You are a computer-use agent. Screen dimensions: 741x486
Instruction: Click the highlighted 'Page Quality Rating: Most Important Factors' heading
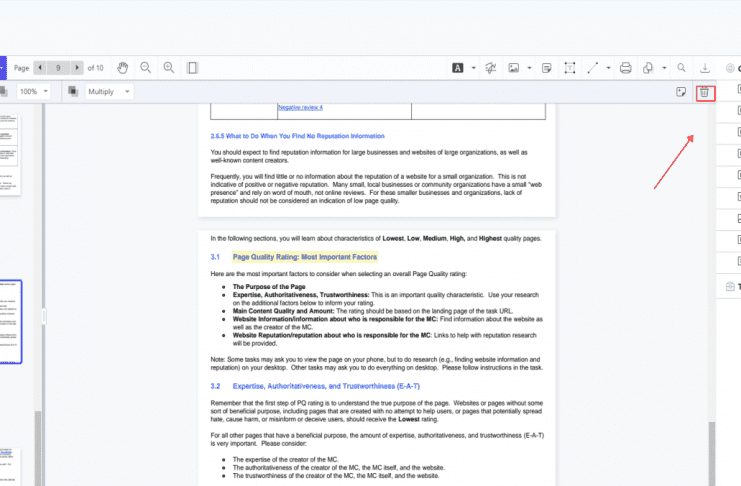pyautogui.click(x=305, y=257)
